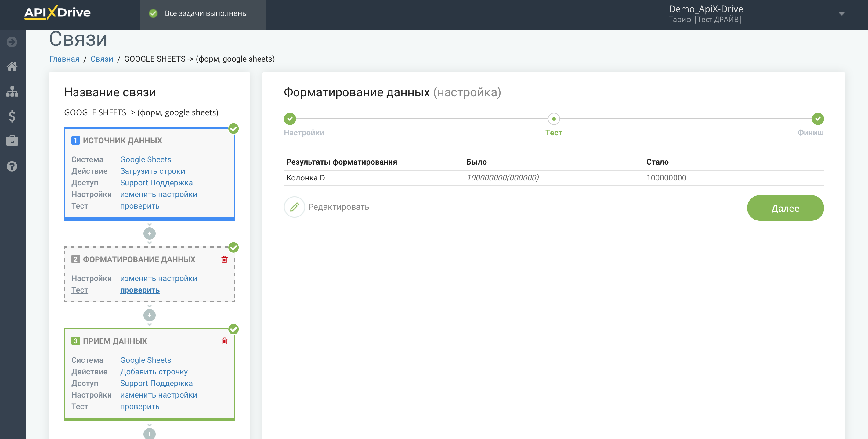Add a step below Прием данных with the plus

pos(149,433)
